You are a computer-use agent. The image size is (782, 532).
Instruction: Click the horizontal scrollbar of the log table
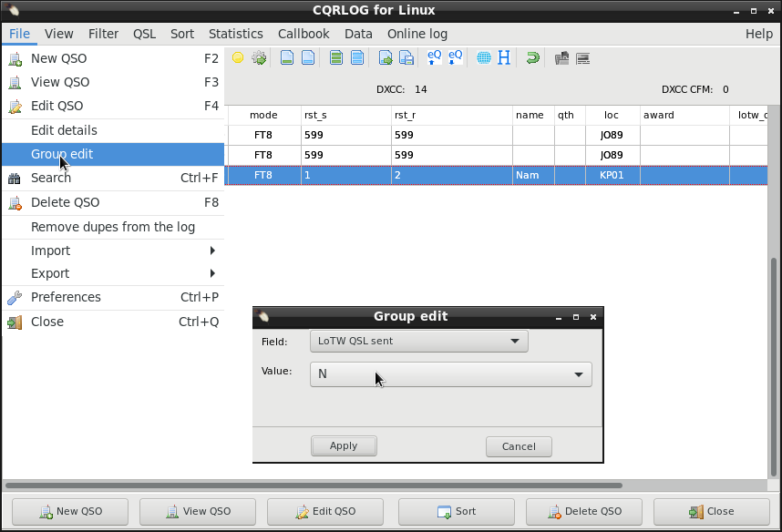(x=314, y=486)
